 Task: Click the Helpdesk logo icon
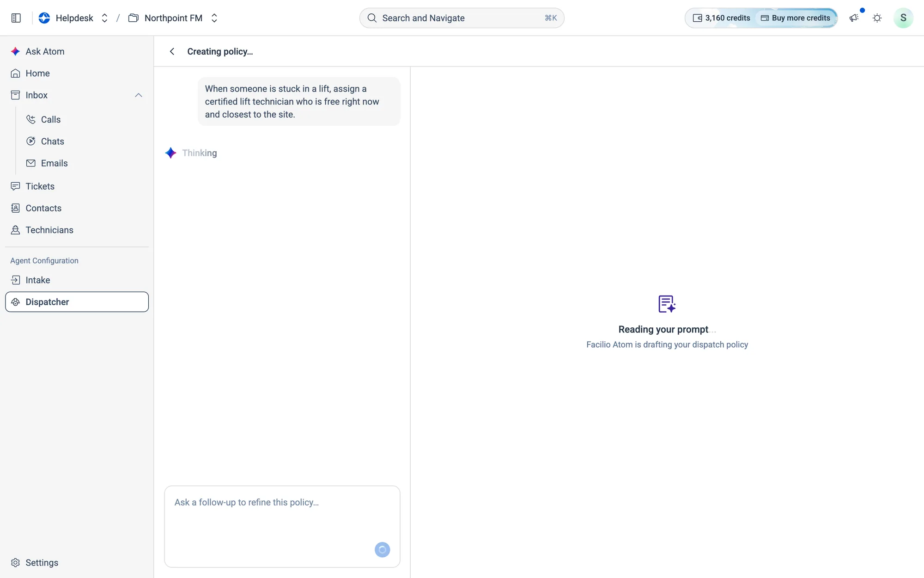point(44,18)
